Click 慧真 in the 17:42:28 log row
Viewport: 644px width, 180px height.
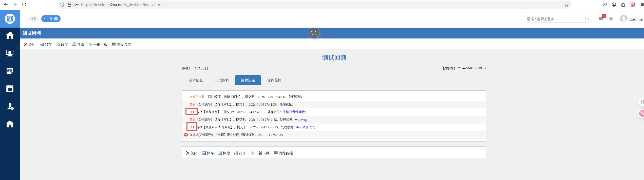[193, 119]
